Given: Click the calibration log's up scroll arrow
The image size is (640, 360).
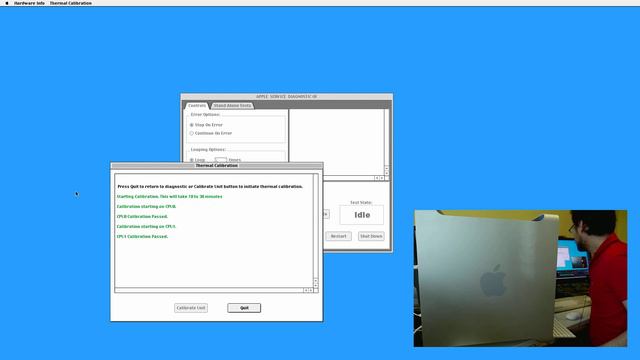Looking at the screenshot, I should click(x=316, y=280).
